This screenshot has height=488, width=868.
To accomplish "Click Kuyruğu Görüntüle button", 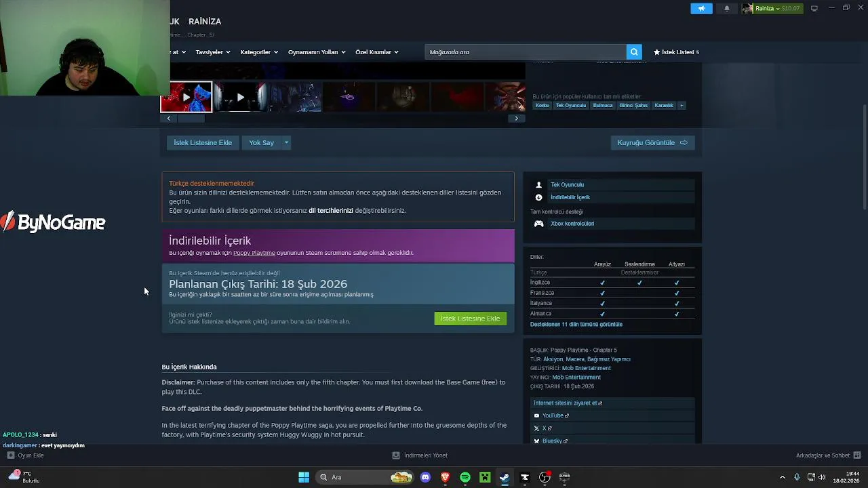I will (652, 142).
